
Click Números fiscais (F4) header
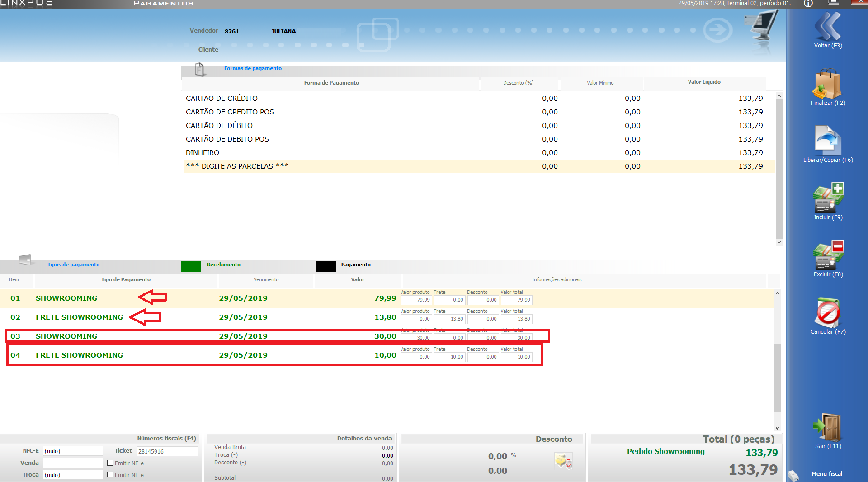[x=166, y=439]
